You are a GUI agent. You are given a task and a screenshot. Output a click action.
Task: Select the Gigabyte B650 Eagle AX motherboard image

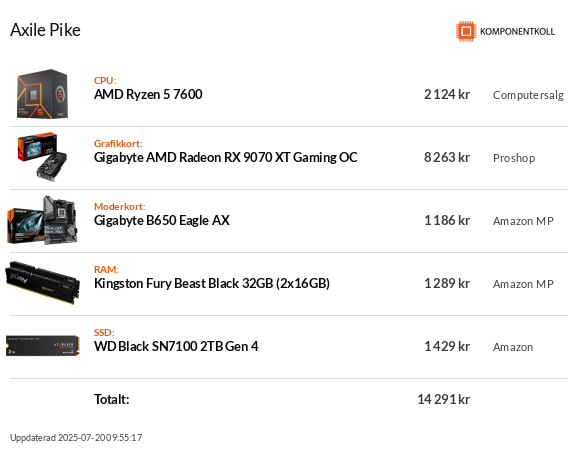point(42,220)
